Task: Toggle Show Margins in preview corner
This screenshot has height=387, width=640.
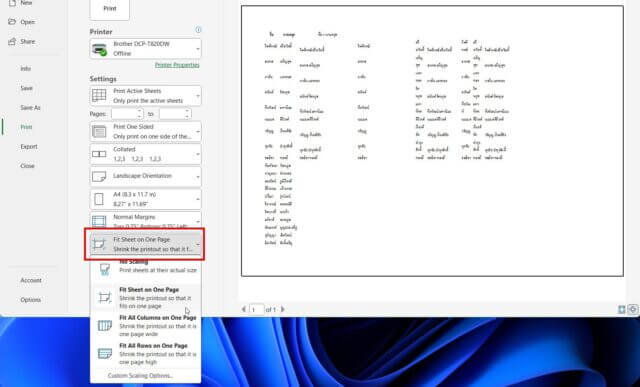Action: (x=622, y=310)
